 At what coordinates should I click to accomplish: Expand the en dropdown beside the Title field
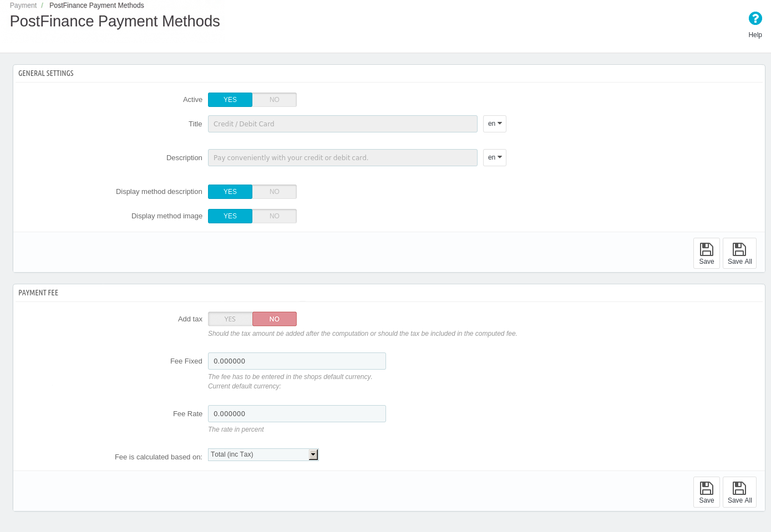click(494, 124)
